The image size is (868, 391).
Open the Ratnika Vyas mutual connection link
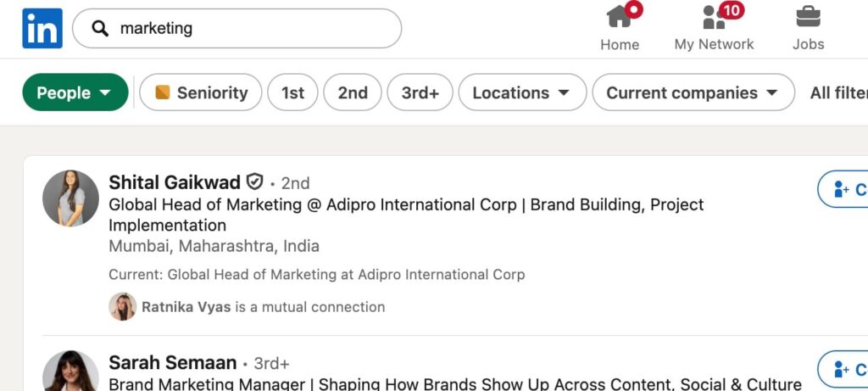(x=263, y=307)
